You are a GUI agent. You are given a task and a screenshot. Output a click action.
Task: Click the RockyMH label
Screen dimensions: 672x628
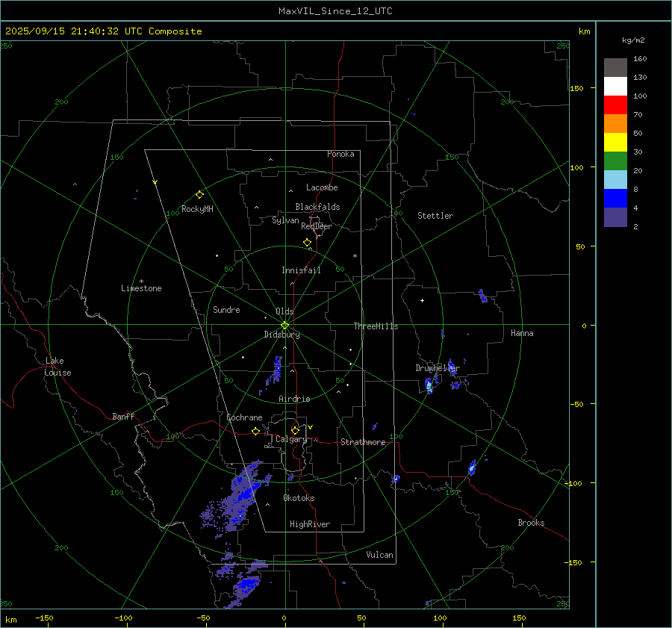click(x=197, y=209)
